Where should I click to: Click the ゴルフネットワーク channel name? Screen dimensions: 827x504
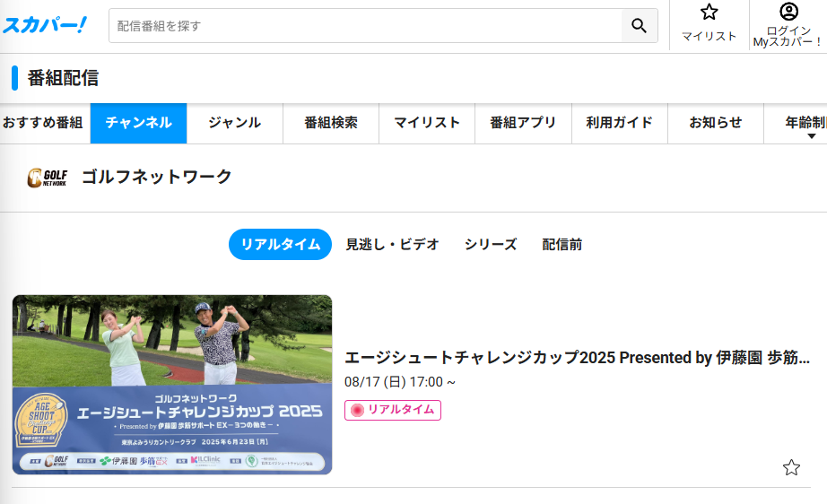pyautogui.click(x=157, y=177)
